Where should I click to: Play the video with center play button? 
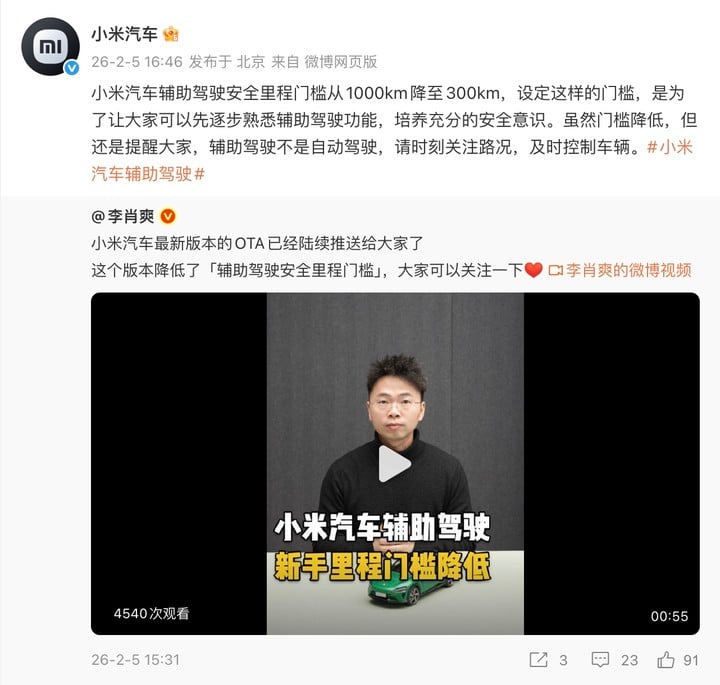pos(394,464)
